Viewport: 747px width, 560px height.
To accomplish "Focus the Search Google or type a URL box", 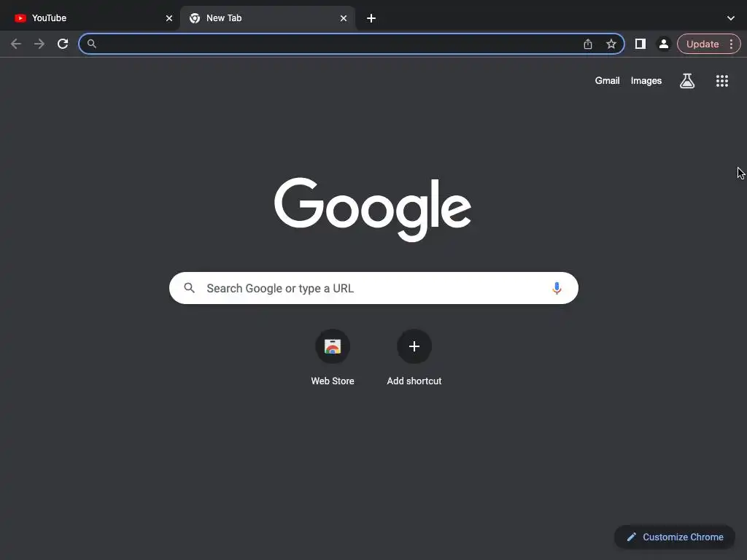I will click(373, 288).
